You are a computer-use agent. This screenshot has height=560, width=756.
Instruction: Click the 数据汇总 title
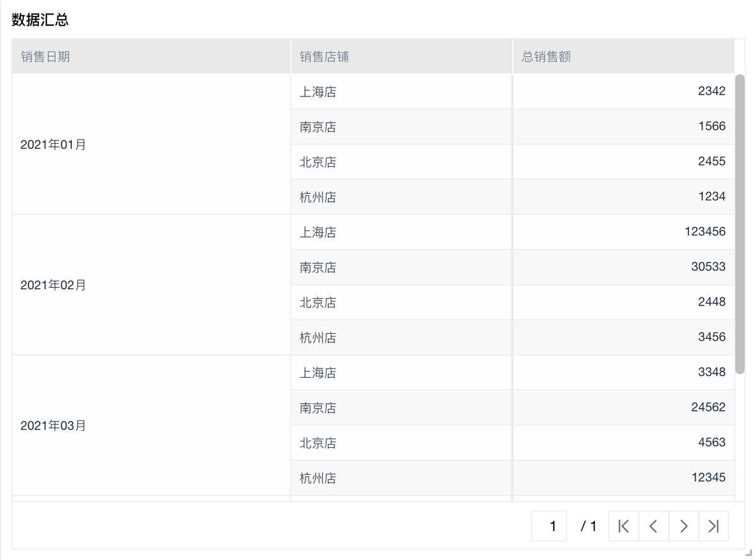pos(40,20)
